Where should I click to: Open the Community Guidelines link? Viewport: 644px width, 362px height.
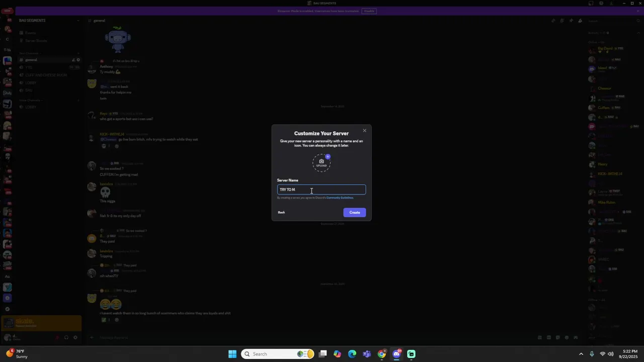(x=340, y=198)
